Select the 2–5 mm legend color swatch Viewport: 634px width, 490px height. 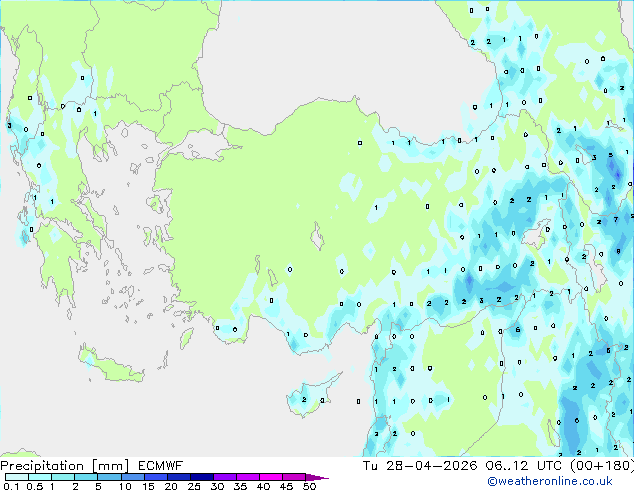coord(86,477)
